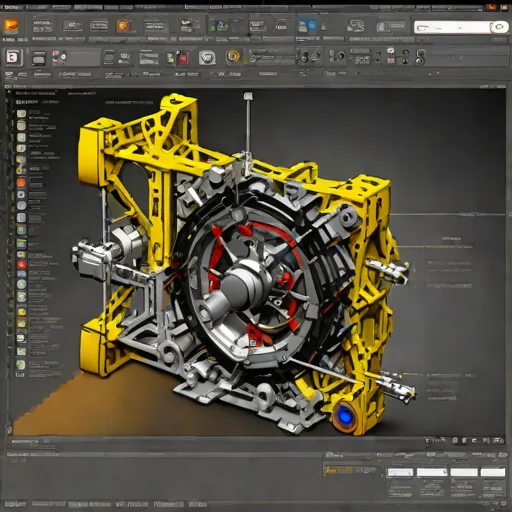Image resolution: width=512 pixels, height=512 pixels.
Task: Click the round search button beside search field
Action: pyautogui.click(x=499, y=27)
